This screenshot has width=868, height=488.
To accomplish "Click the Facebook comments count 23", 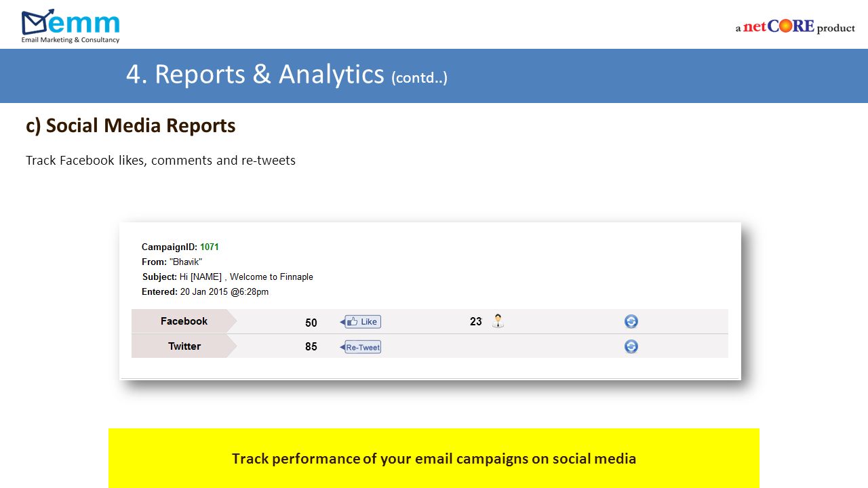I will pyautogui.click(x=476, y=322).
